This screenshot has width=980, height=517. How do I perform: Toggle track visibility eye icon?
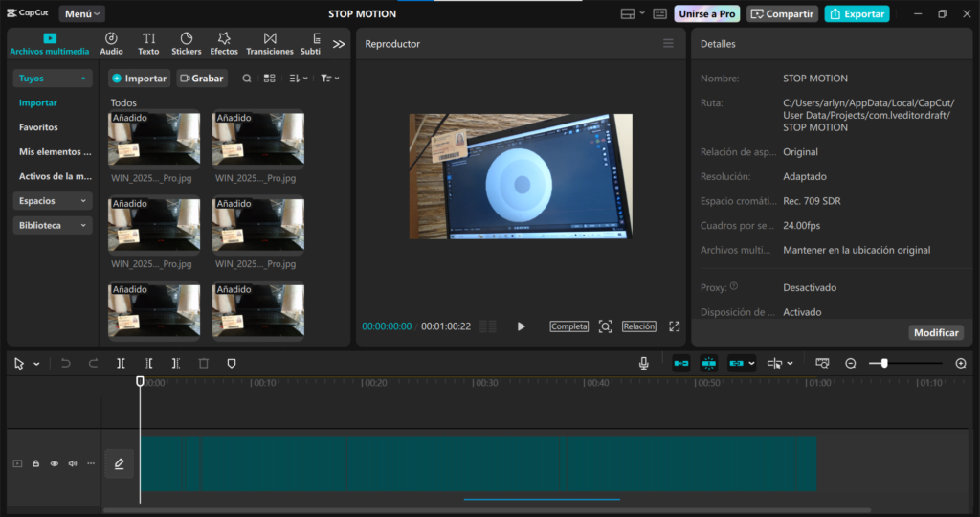(x=55, y=464)
